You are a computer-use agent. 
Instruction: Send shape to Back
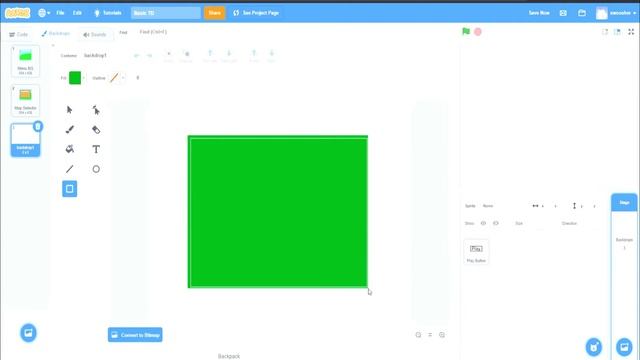[x=271, y=56]
